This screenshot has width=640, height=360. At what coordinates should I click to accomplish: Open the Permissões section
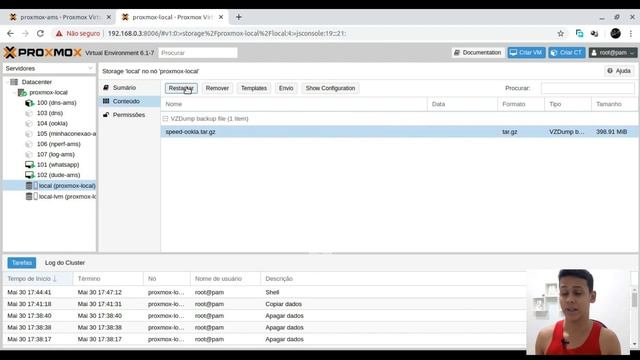coord(129,115)
